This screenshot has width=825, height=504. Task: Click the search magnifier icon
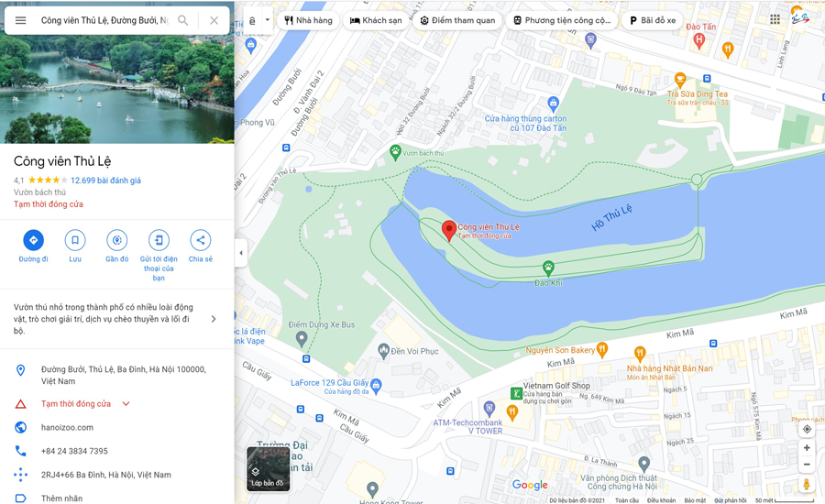[x=182, y=20]
